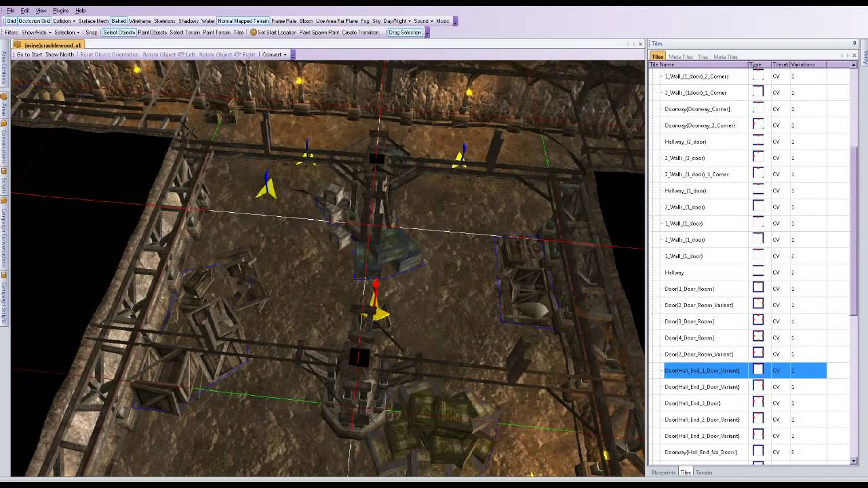
Task: Click the tile icon for Door{4_Door_Room}
Action: pyautogui.click(x=758, y=337)
